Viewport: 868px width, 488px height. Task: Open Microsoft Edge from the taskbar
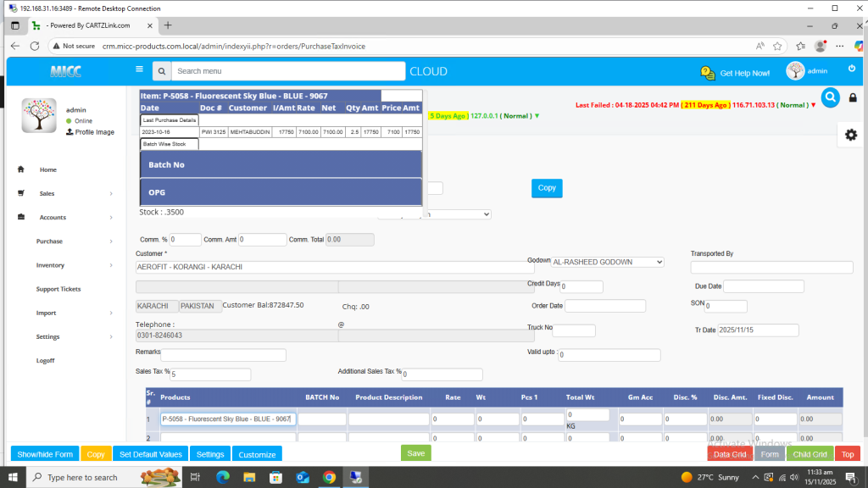pyautogui.click(x=223, y=477)
